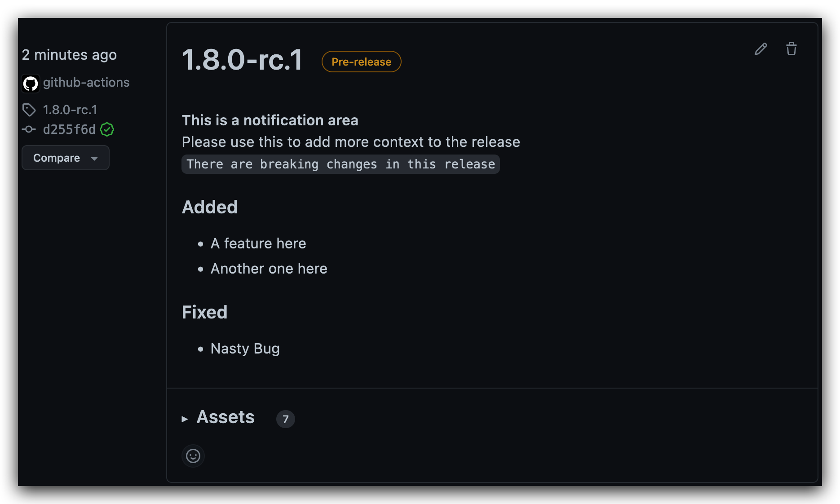Click the release title 1.8.0-rc.1
This screenshot has height=504, width=840.
[x=242, y=60]
